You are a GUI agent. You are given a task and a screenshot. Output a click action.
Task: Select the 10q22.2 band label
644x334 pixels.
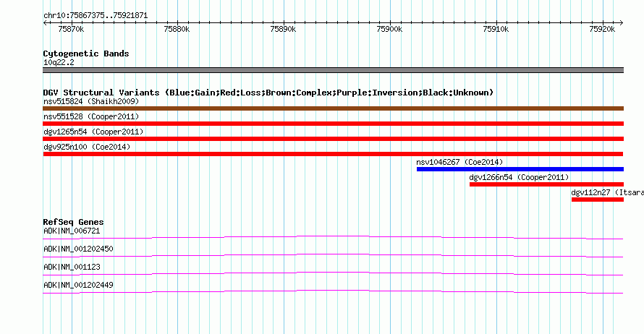pyautogui.click(x=59, y=62)
